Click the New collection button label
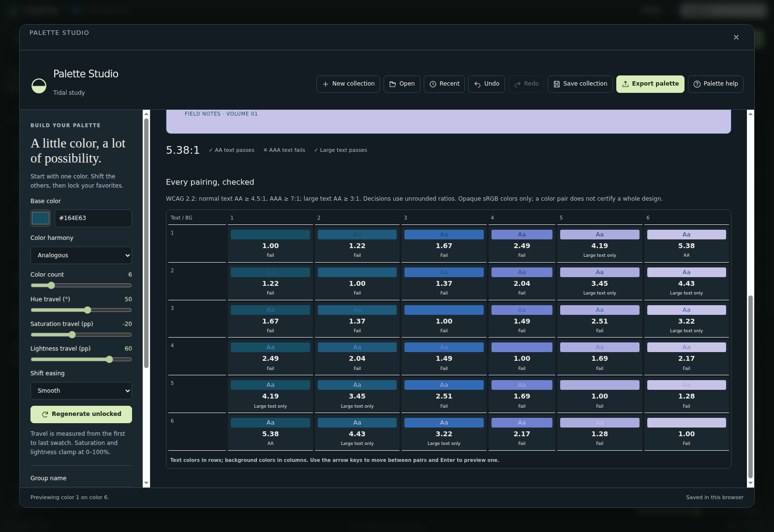774x532 pixels. [353, 84]
